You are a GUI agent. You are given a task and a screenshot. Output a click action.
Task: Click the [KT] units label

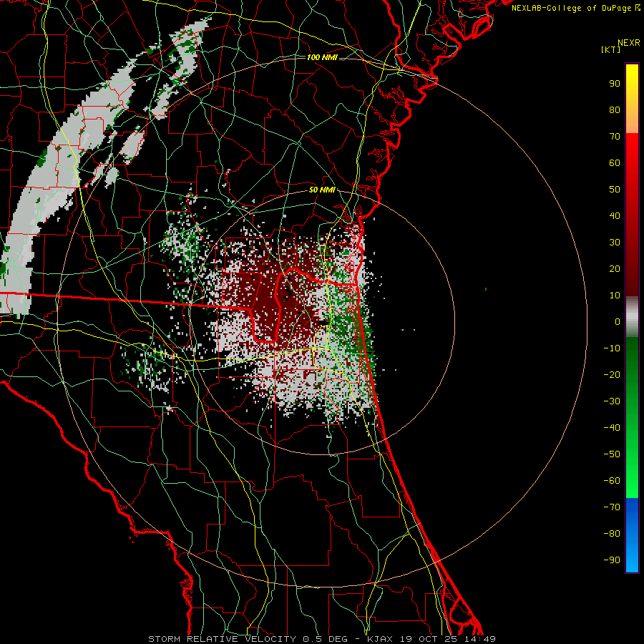pos(611,49)
